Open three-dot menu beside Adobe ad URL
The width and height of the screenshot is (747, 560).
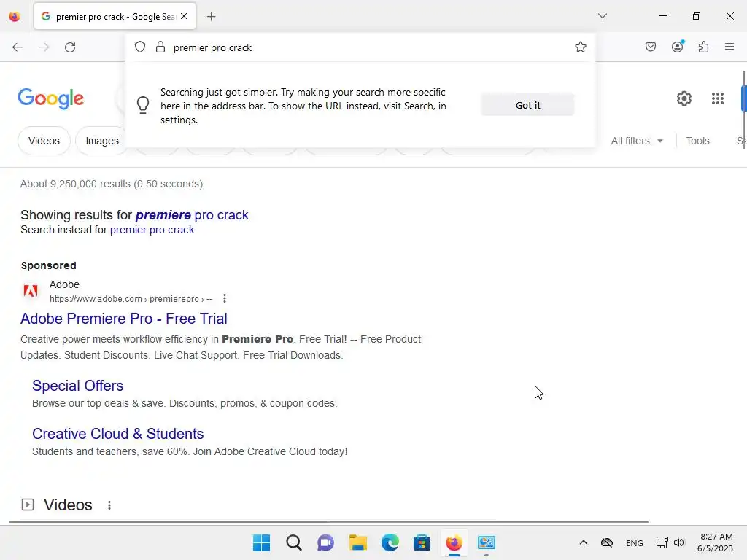(225, 298)
